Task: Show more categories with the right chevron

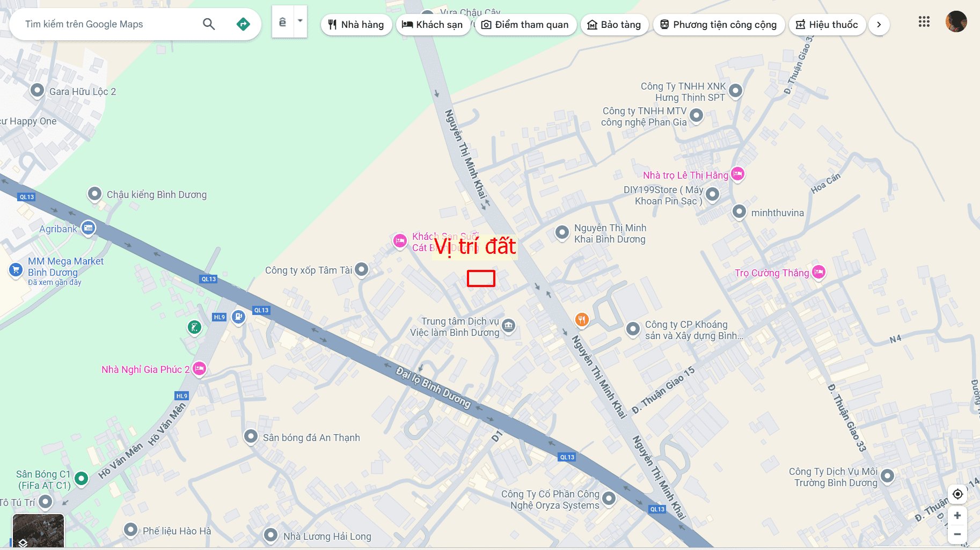Action: pos(879,25)
